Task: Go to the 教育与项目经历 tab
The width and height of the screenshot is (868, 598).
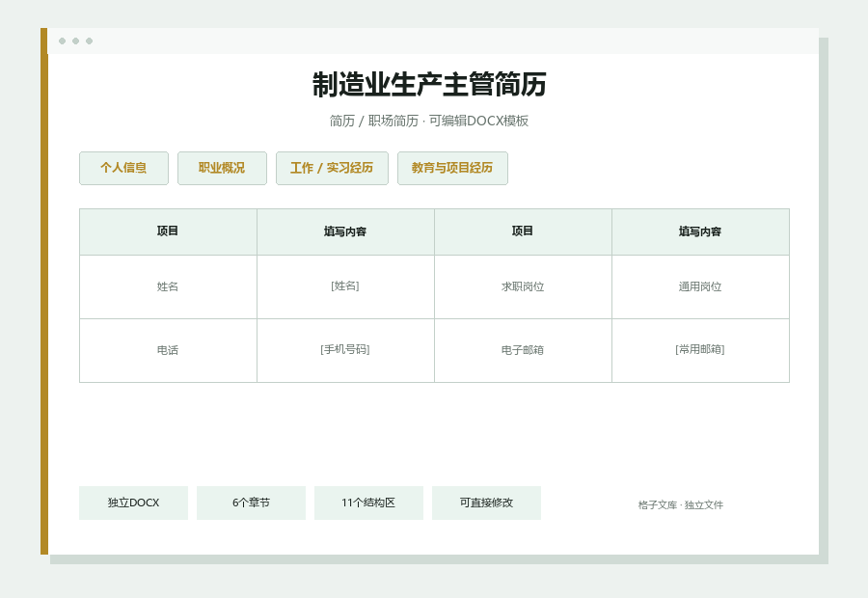Action: 452,169
